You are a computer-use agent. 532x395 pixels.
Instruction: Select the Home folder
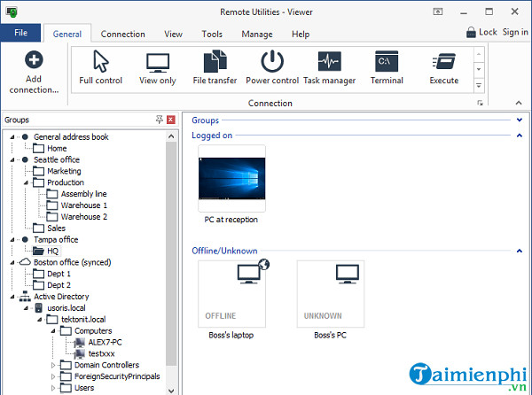click(x=50, y=149)
